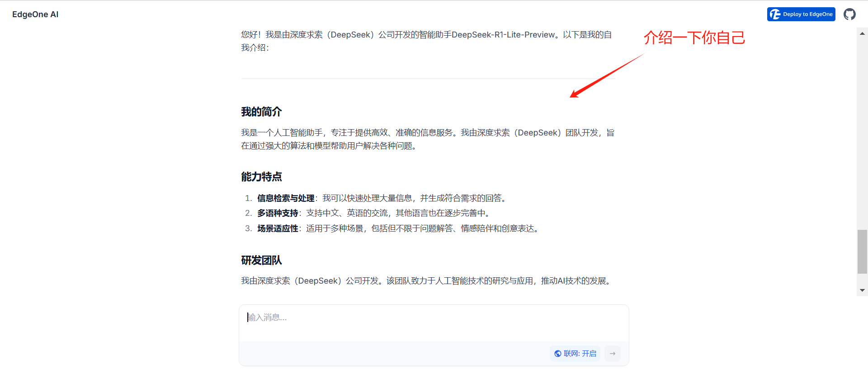Click the 多语种支持 list item
The width and height of the screenshot is (868, 373).
[374, 213]
